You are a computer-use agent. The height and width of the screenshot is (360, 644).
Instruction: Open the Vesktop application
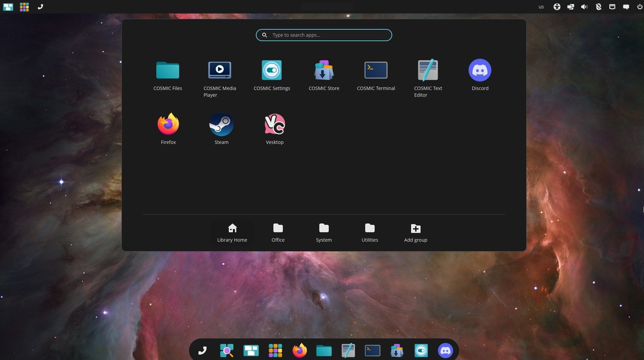[274, 129]
